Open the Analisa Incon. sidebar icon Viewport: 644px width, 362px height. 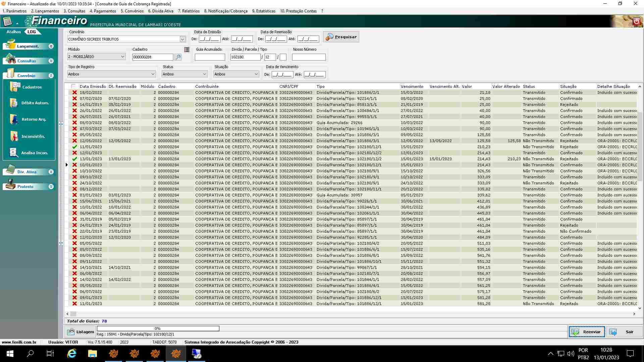coord(14,153)
